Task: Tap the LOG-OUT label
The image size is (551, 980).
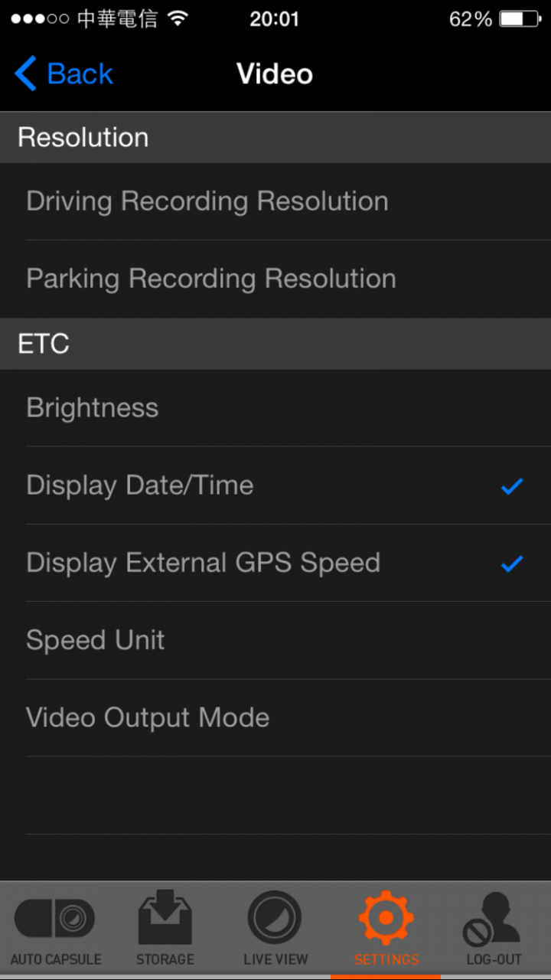Action: click(494, 959)
